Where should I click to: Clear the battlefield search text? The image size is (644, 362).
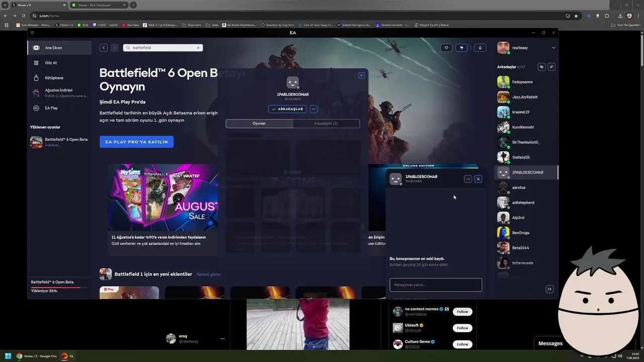click(198, 48)
